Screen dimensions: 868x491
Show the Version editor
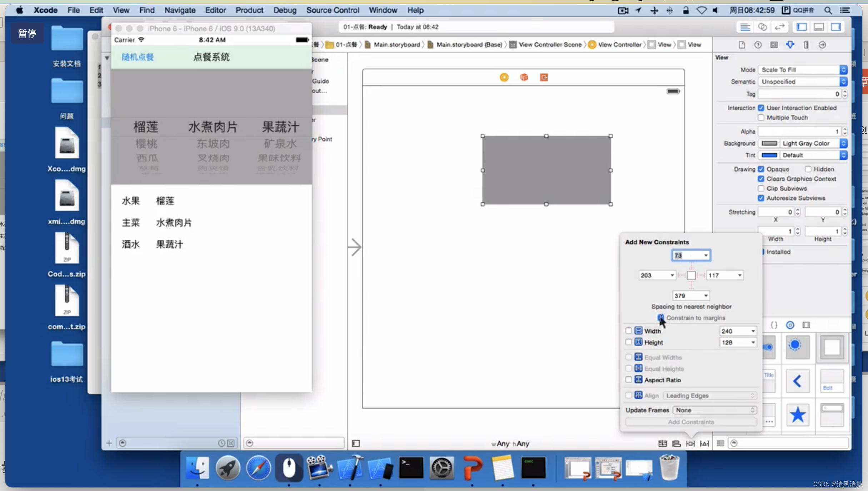779,27
